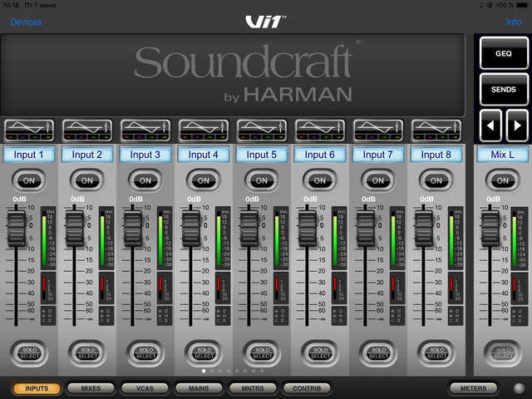Tap the Input 5 fader knob
The height and width of the screenshot is (399, 532).
[x=249, y=228]
